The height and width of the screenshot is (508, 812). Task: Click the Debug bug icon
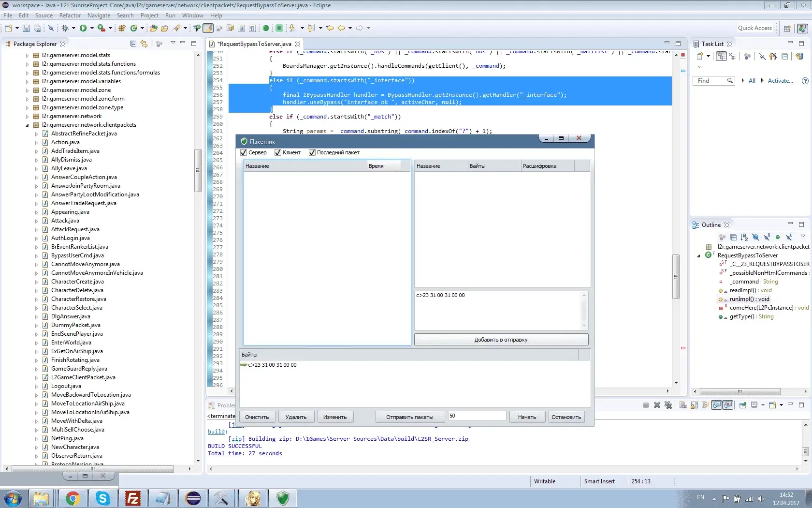click(x=65, y=28)
